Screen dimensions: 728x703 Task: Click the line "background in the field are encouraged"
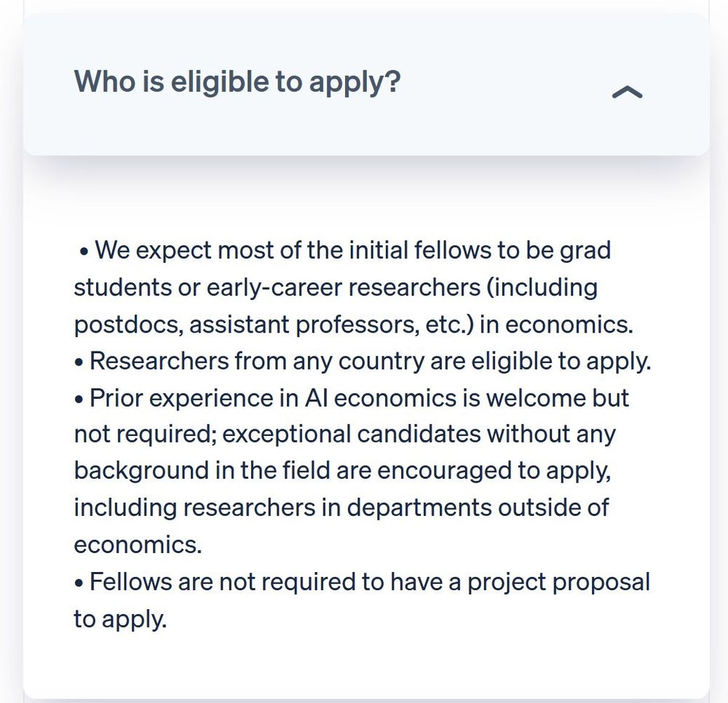[342, 471]
